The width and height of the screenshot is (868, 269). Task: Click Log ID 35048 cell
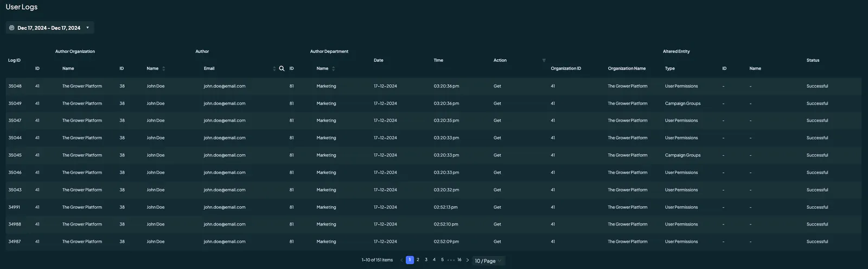tap(15, 86)
